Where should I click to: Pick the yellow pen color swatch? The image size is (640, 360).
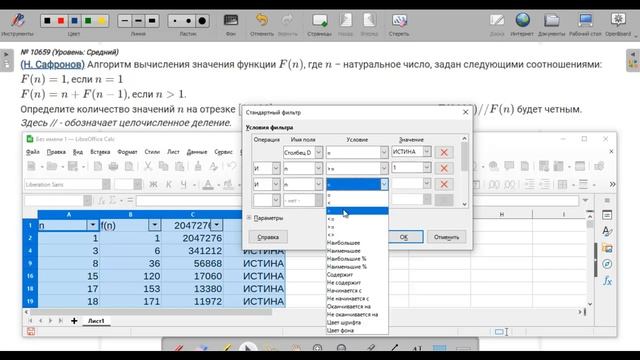(102, 20)
